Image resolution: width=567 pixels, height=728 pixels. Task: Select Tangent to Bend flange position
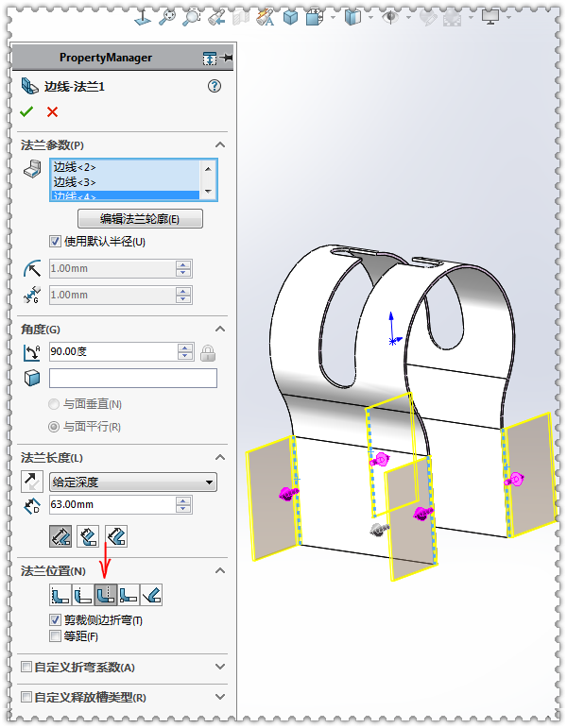coord(151,595)
